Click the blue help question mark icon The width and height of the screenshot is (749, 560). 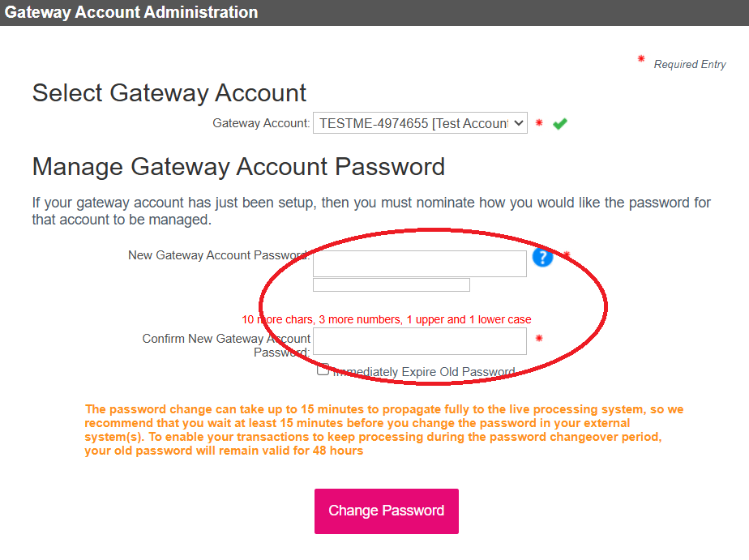pyautogui.click(x=542, y=258)
